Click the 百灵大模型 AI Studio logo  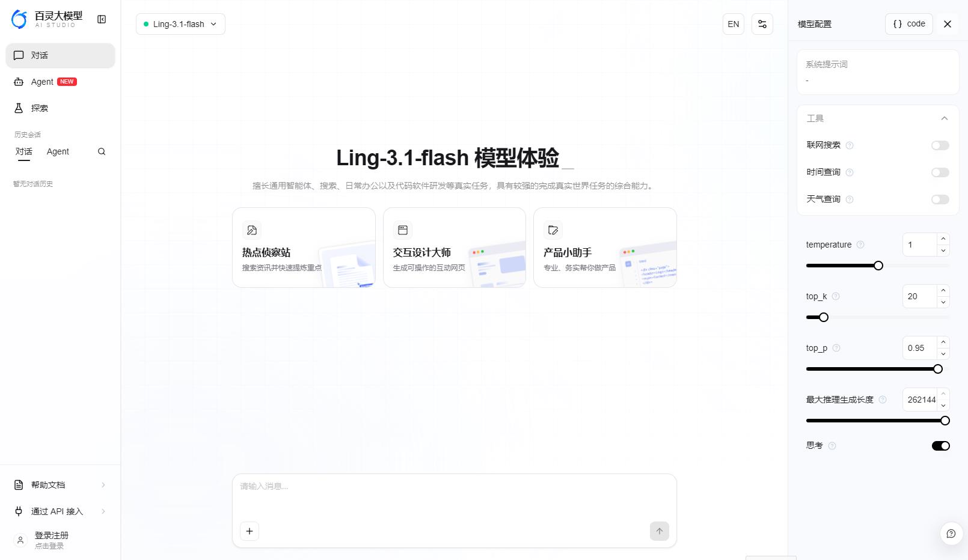pos(47,19)
